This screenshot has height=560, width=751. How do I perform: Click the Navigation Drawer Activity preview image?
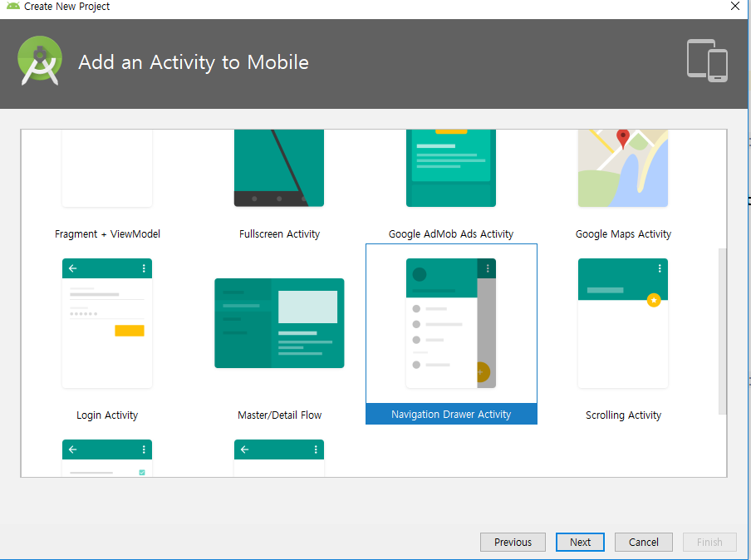tap(451, 323)
